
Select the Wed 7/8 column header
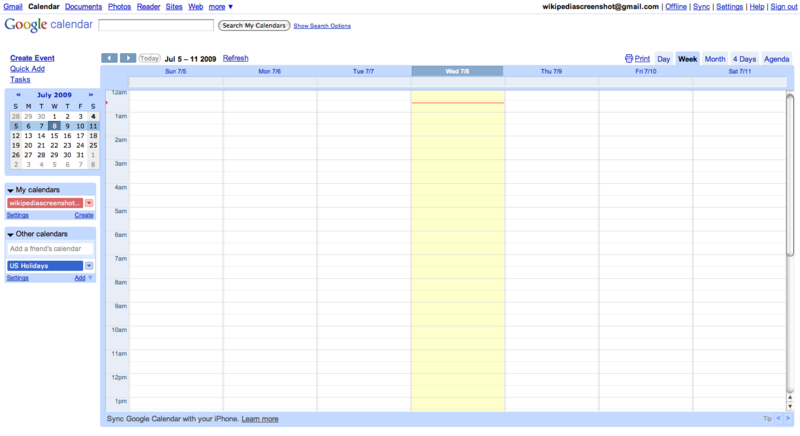tap(457, 71)
